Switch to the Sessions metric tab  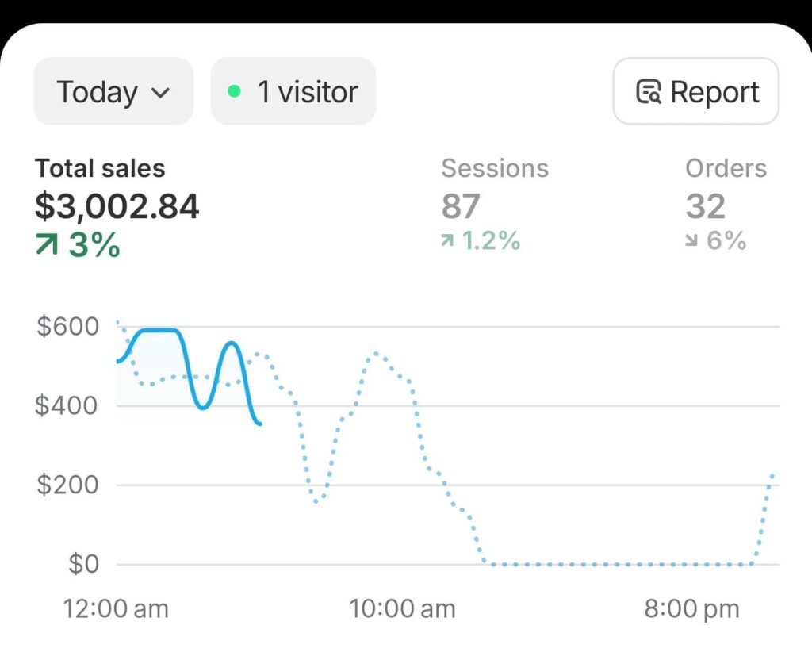495,168
